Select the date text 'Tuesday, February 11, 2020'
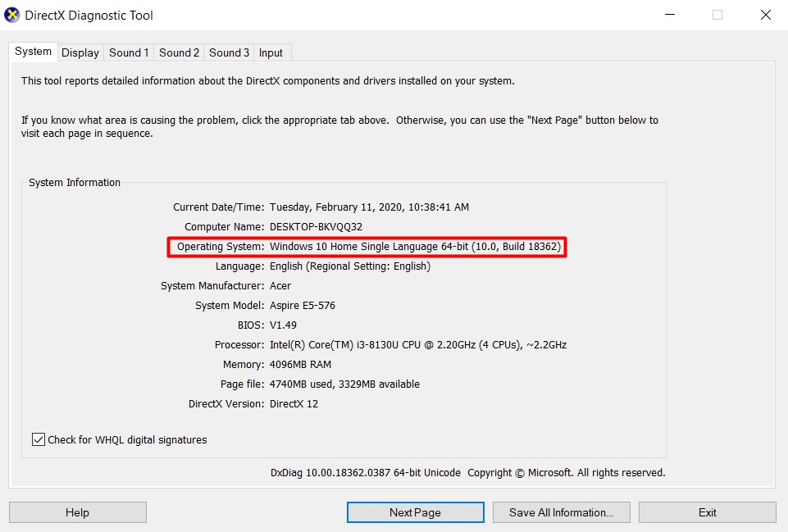The height and width of the screenshot is (532, 788). 335,207
